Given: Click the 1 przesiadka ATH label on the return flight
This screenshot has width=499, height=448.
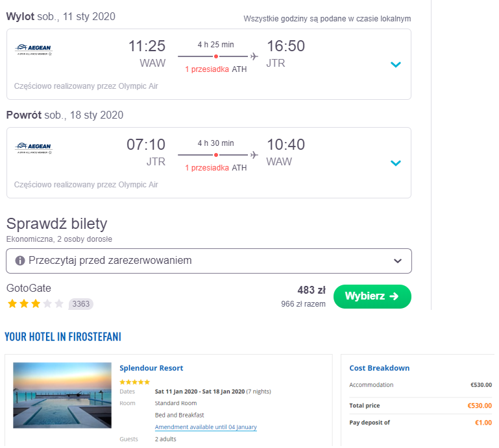Looking at the screenshot, I should pyautogui.click(x=216, y=168).
